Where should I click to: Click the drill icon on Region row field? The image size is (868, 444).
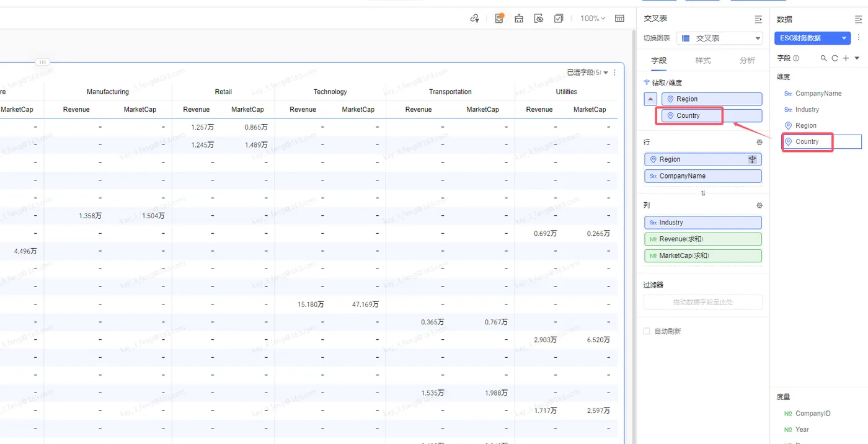pyautogui.click(x=753, y=159)
